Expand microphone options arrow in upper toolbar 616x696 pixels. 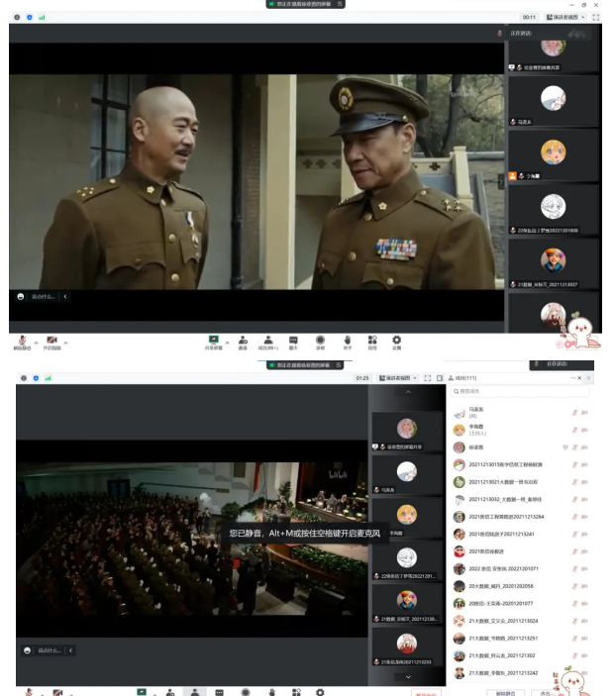36,343
